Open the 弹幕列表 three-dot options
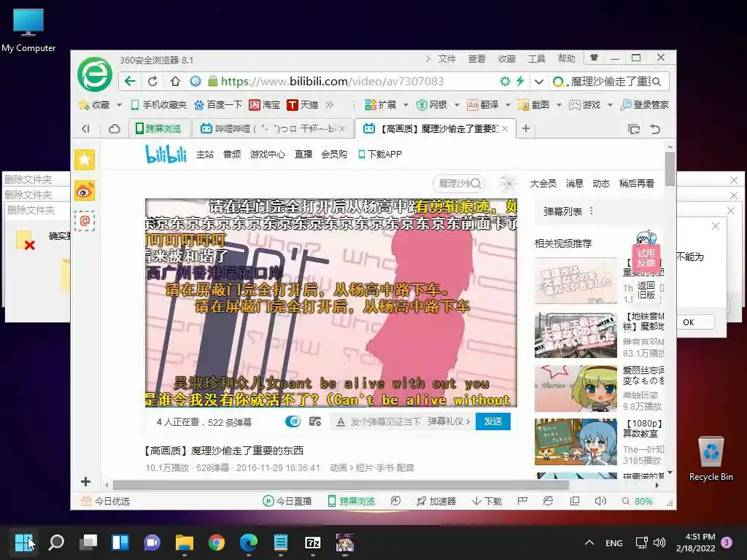 pos(591,211)
